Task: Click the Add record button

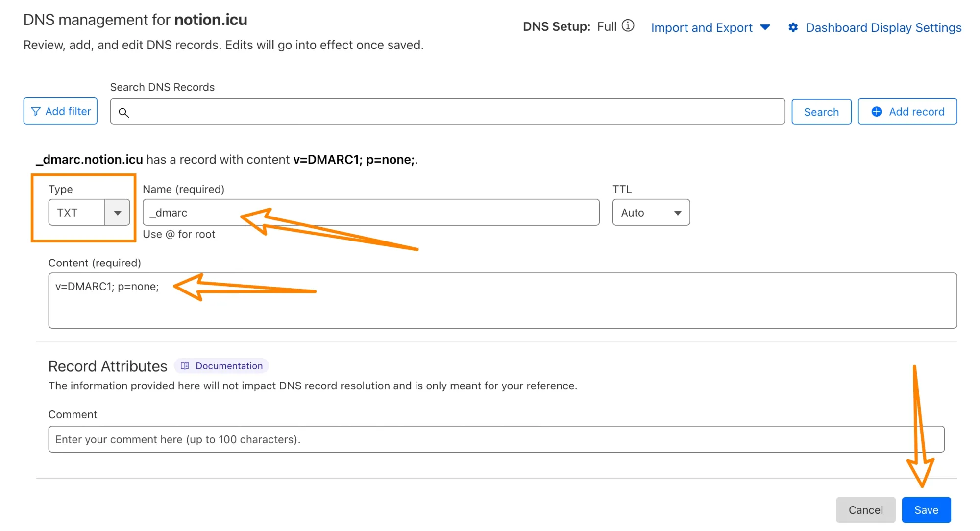Action: [x=907, y=111]
